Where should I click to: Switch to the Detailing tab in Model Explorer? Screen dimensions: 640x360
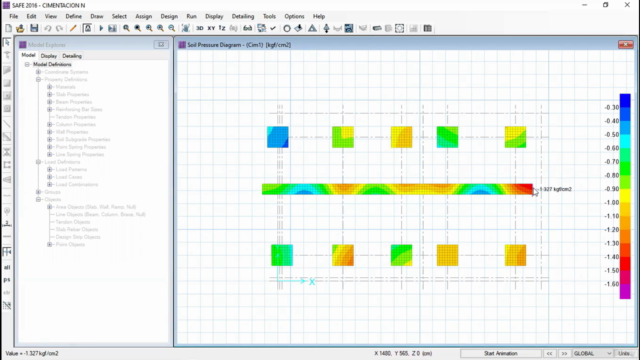[x=72, y=56]
